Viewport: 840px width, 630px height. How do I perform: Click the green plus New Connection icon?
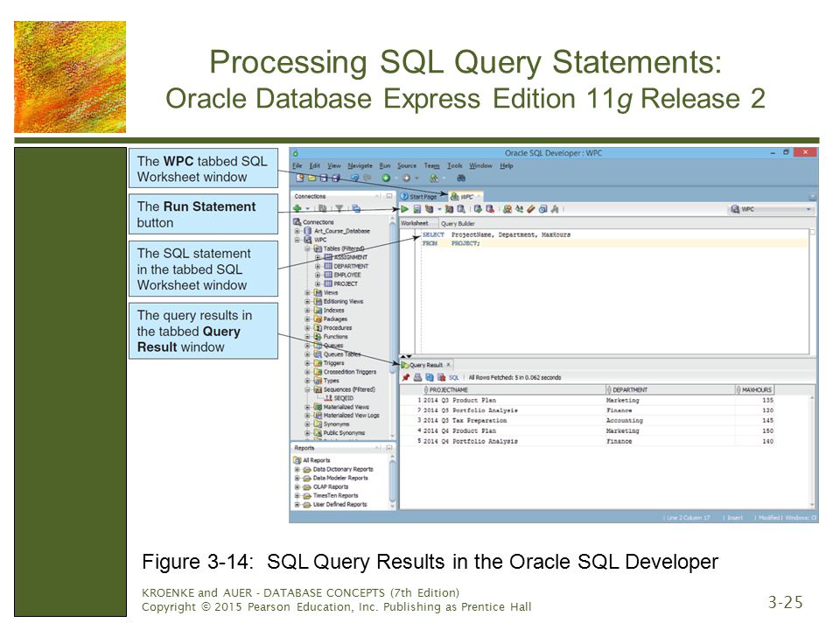pos(297,208)
